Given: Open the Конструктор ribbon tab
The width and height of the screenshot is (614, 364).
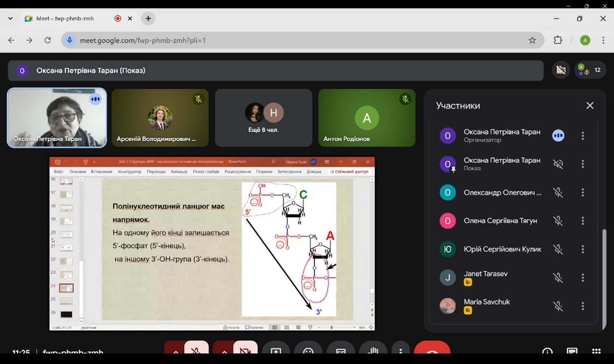Looking at the screenshot, I should click(130, 172).
